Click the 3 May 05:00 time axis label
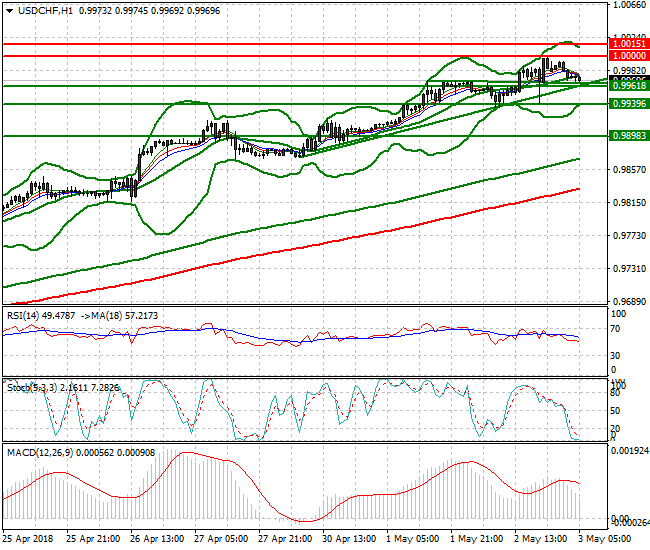The width and height of the screenshot is (650, 550). tap(604, 539)
